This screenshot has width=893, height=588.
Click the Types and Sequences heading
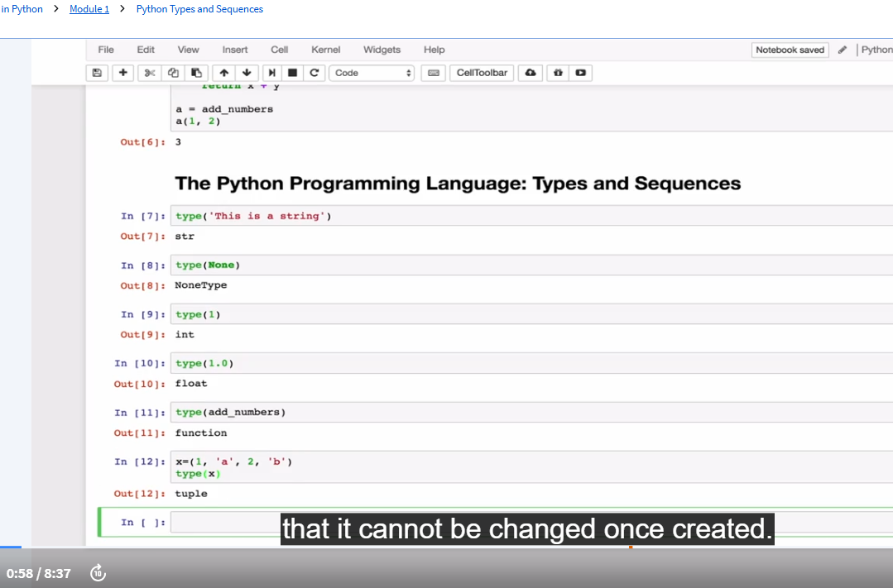(458, 184)
